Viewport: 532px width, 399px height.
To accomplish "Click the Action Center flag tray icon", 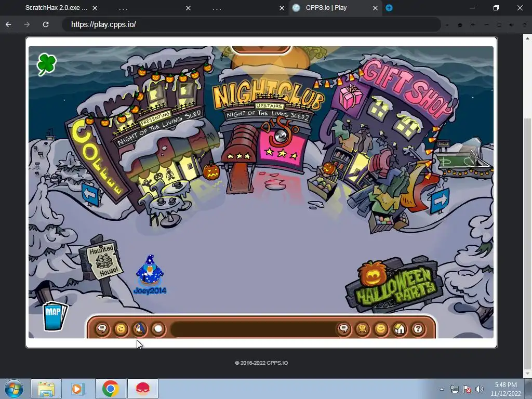I will [467, 389].
